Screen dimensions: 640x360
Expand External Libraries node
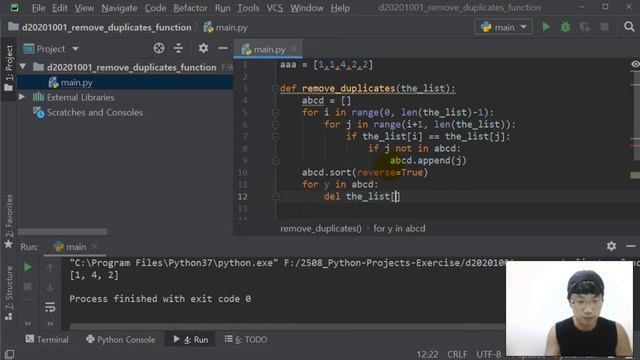pyautogui.click(x=22, y=97)
